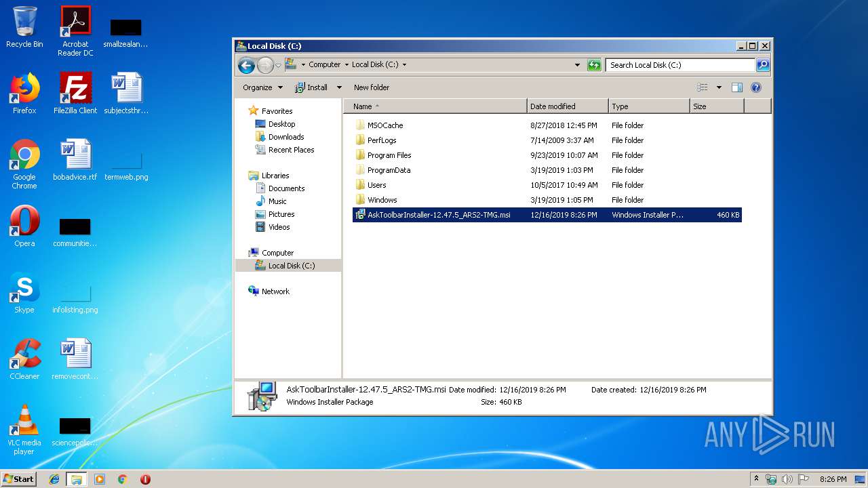Screen dimensions: 868x488
Task: Click Change your view icon
Action: [x=703, y=87]
